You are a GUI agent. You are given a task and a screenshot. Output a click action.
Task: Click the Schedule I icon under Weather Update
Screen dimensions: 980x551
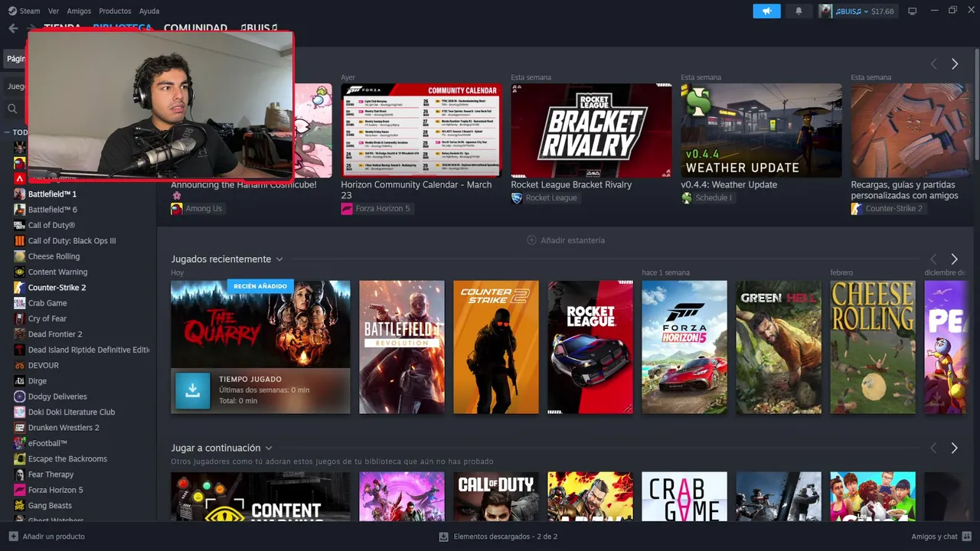tap(687, 197)
